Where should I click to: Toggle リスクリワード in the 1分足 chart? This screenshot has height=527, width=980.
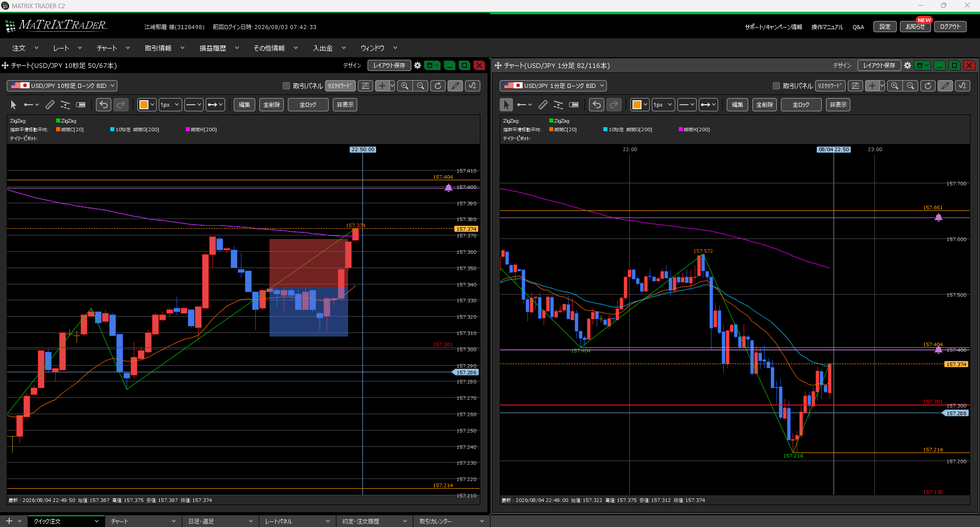[x=830, y=86]
